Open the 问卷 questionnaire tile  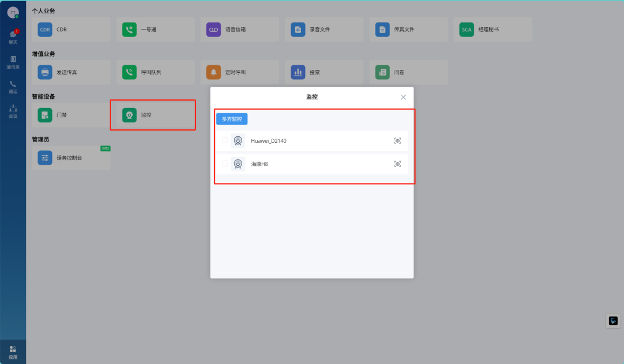coord(408,72)
